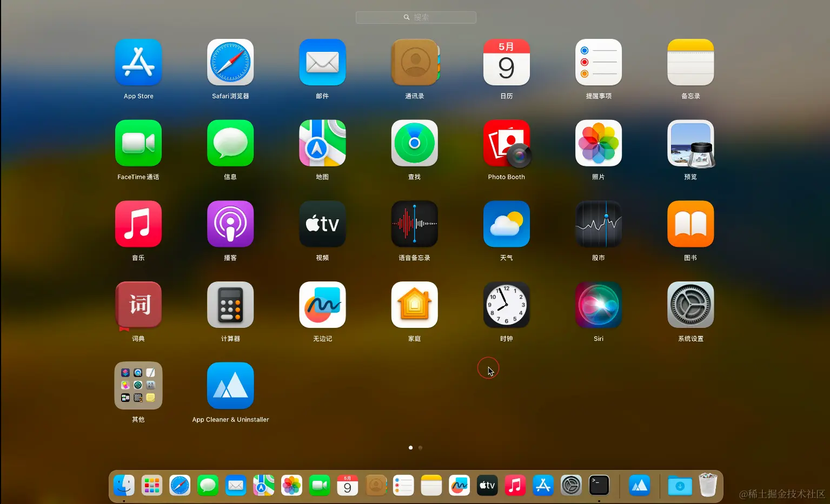The image size is (830, 504).
Task: Open 信息 app in Launchpad
Action: coord(230,143)
